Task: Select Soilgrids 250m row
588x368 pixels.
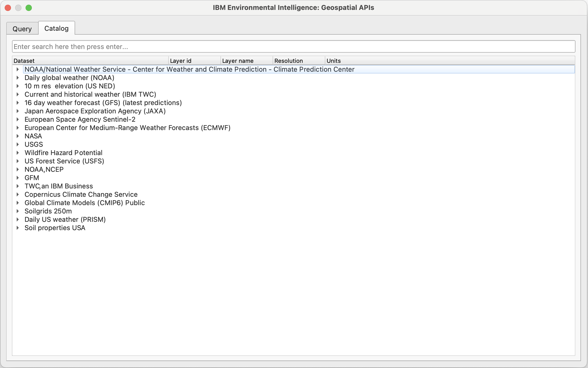Action: [48, 211]
